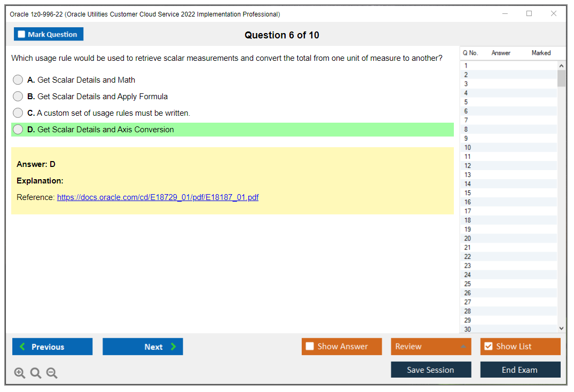Minimize the exam window
The image size is (574, 392).
click(x=505, y=14)
